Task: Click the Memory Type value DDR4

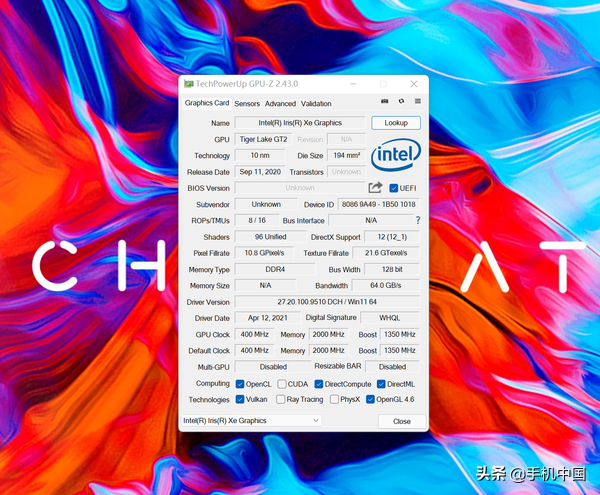Action: point(275,269)
